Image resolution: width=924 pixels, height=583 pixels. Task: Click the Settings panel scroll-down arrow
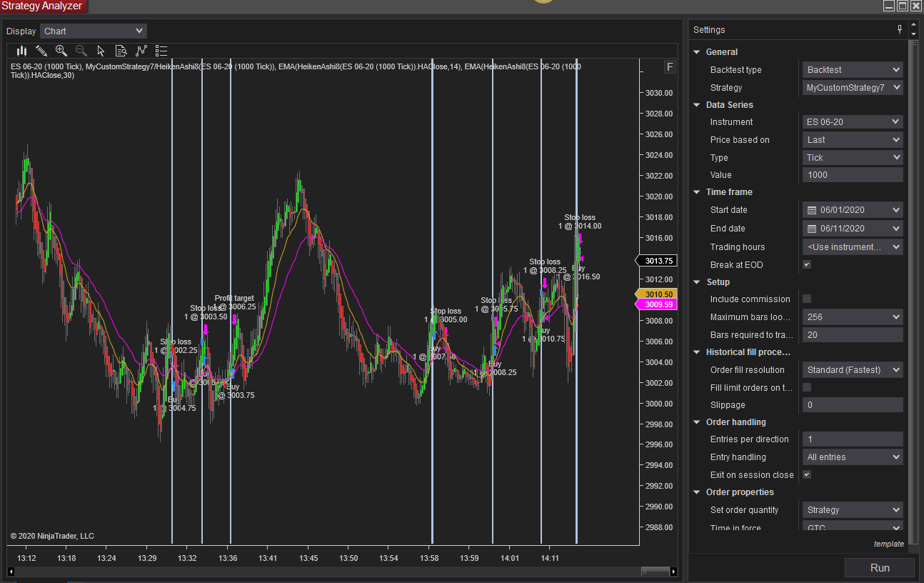913,34
